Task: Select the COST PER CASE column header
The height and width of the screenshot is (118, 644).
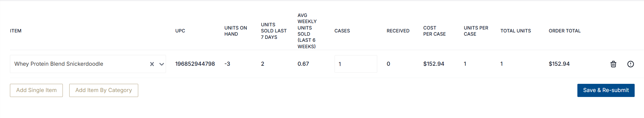Action: pyautogui.click(x=434, y=31)
